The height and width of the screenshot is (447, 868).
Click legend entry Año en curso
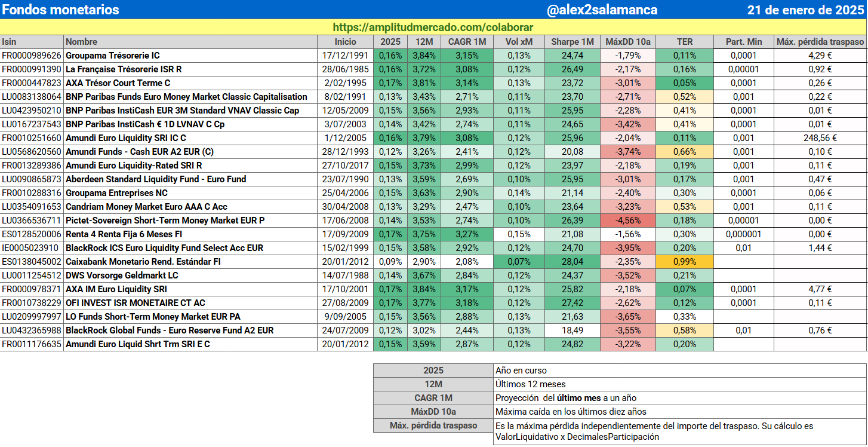[521, 371]
